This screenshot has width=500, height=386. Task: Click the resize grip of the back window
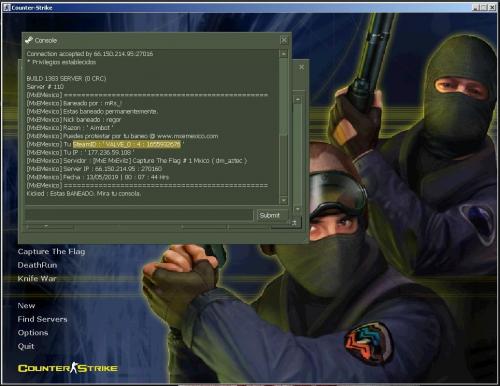294,223
